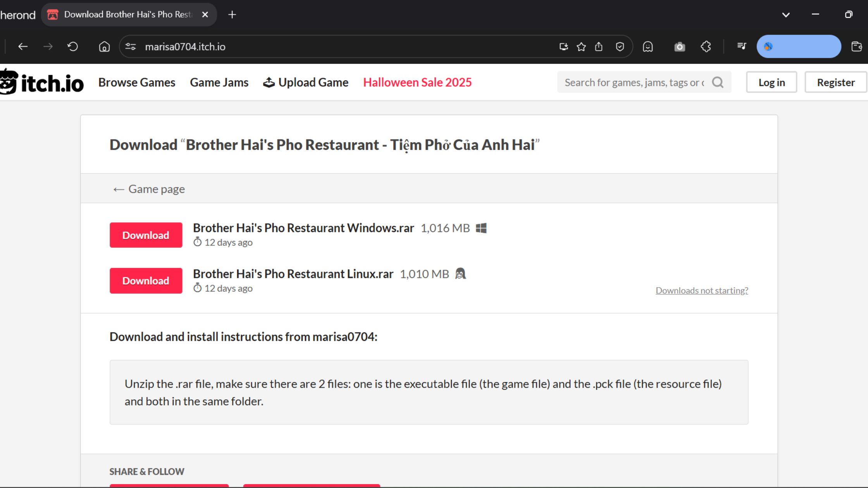Start the search with the magnifier icon

(718, 82)
